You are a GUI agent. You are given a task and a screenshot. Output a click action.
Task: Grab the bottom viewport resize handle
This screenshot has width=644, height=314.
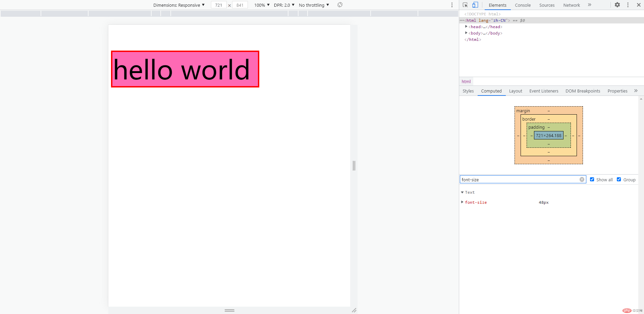tap(229, 310)
